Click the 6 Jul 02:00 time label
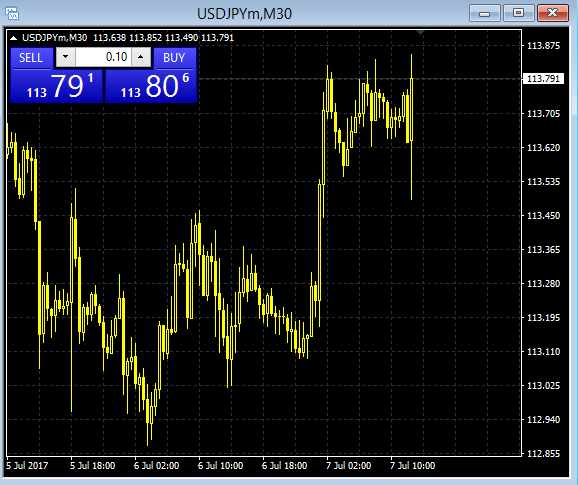 [156, 466]
